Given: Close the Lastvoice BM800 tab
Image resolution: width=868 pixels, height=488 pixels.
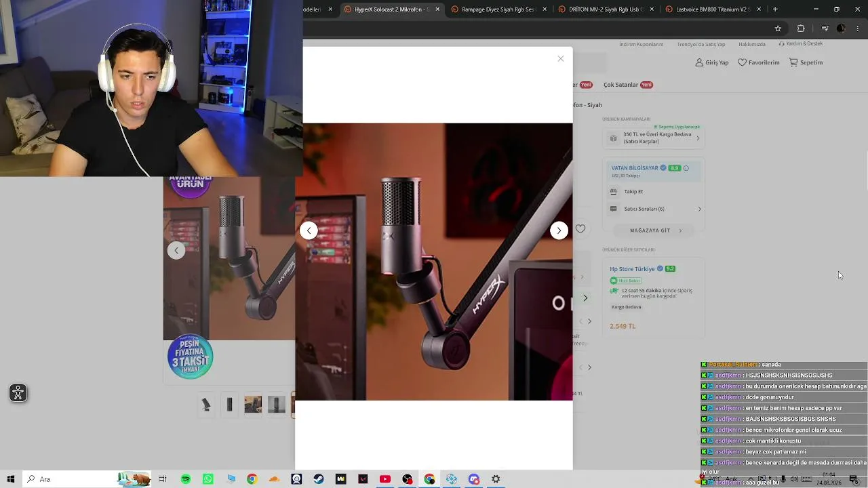Looking at the screenshot, I should point(759,9).
